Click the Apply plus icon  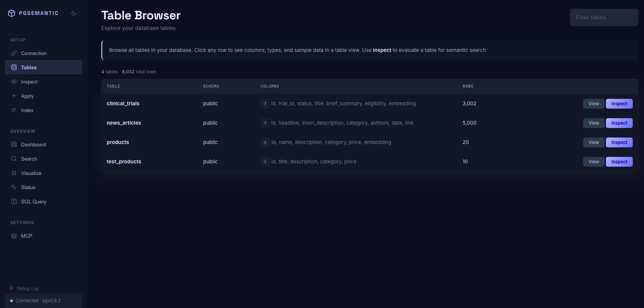[14, 96]
